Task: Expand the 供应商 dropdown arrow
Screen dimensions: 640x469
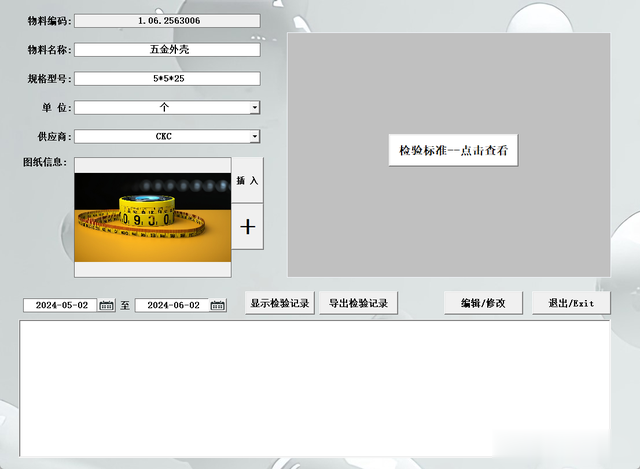Action: point(255,136)
